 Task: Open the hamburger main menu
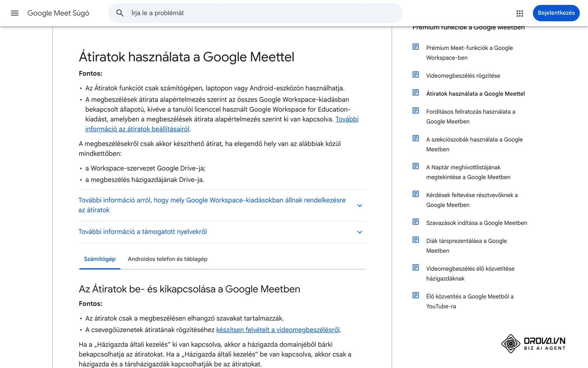(x=15, y=13)
